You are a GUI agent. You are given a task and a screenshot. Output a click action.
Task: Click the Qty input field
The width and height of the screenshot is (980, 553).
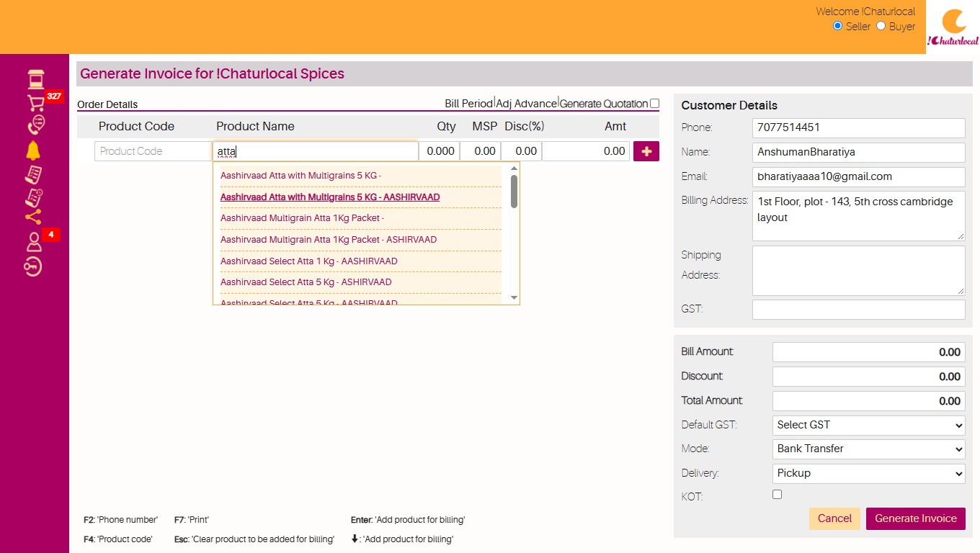point(440,151)
